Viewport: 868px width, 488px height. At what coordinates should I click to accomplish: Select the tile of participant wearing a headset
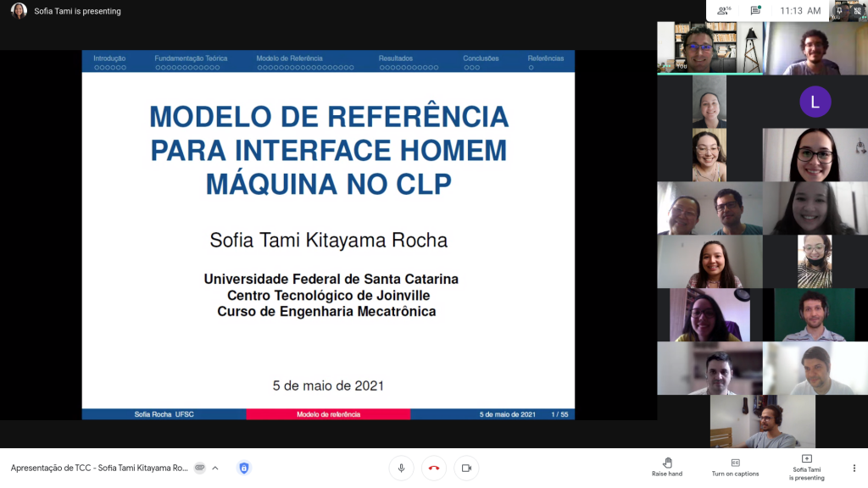pos(763,422)
